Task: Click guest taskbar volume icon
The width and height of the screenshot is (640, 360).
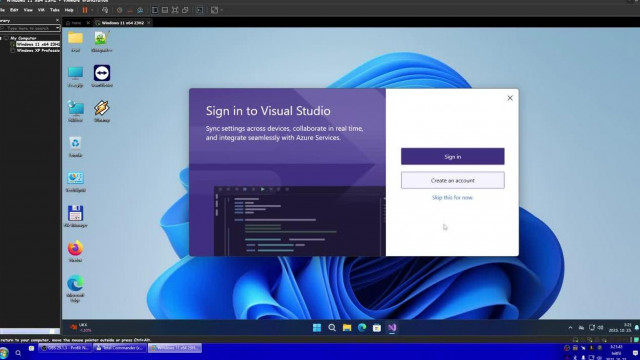Action: tap(600, 328)
